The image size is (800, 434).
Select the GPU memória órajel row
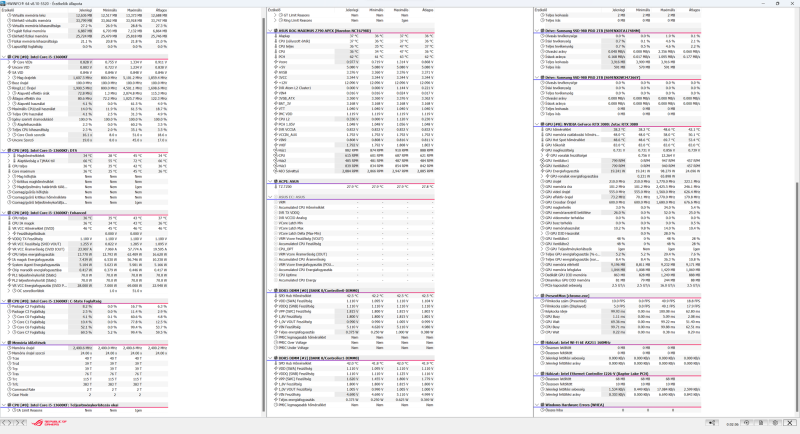pos(618,187)
